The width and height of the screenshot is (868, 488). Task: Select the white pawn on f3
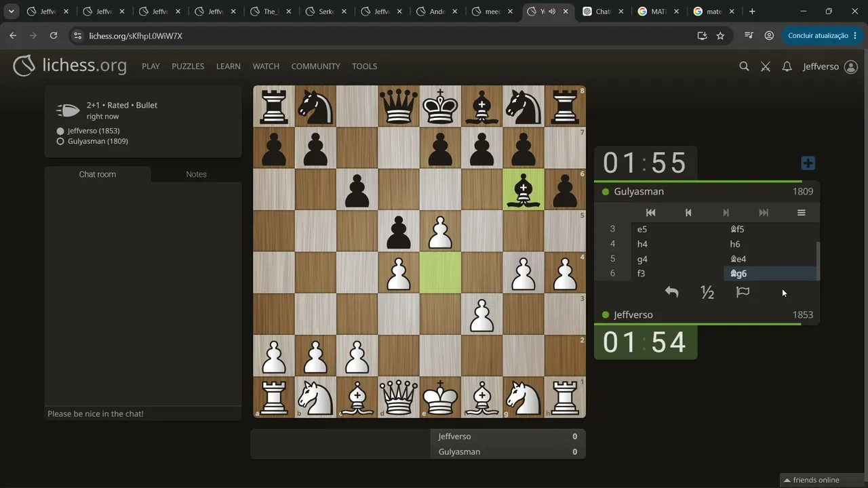pos(482,314)
